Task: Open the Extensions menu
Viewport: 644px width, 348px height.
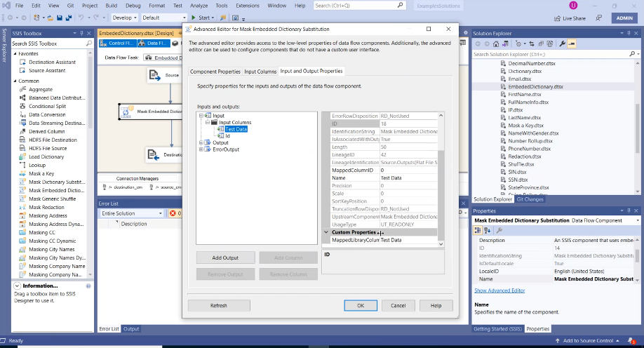Action: point(247,6)
